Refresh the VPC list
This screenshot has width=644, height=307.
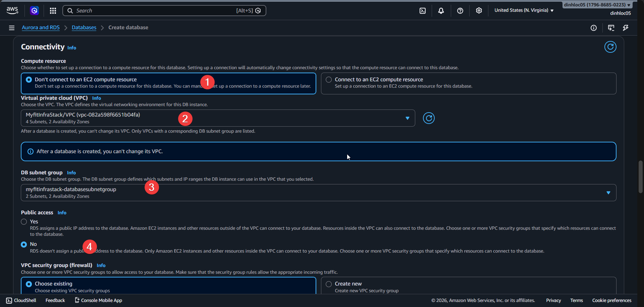point(429,118)
